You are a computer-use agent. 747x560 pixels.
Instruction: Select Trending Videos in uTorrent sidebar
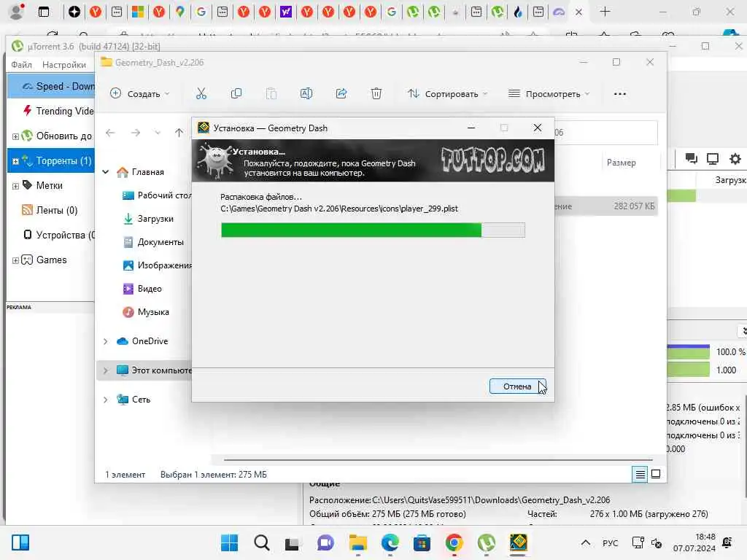[58, 111]
